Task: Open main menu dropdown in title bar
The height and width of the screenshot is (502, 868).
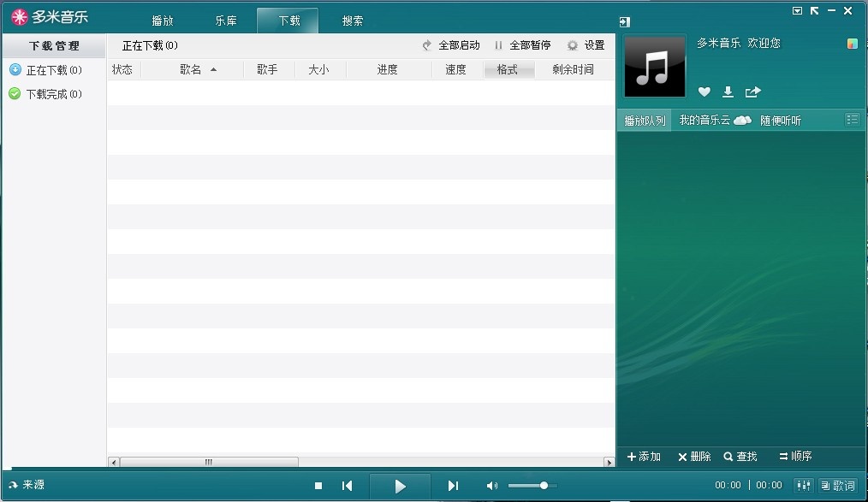Action: pyautogui.click(x=797, y=10)
